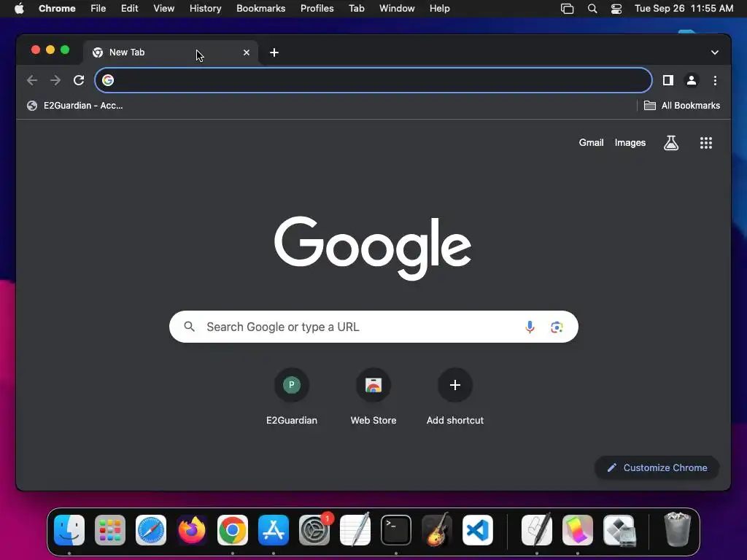Open App Store from the dock
Viewport: 747px width, 560px height.
coord(274,530)
